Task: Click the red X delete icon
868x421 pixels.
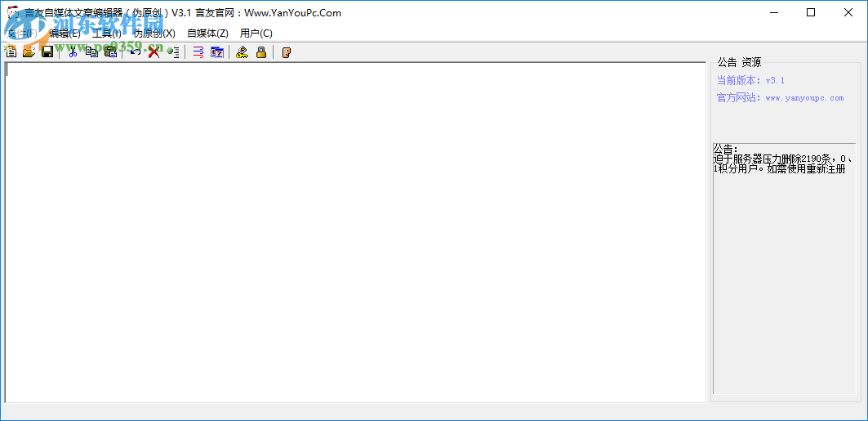Action: 154,52
